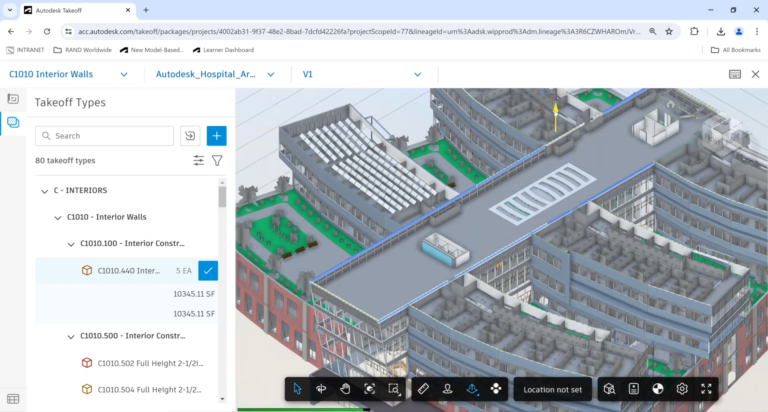Go back in the browser

[x=11, y=31]
